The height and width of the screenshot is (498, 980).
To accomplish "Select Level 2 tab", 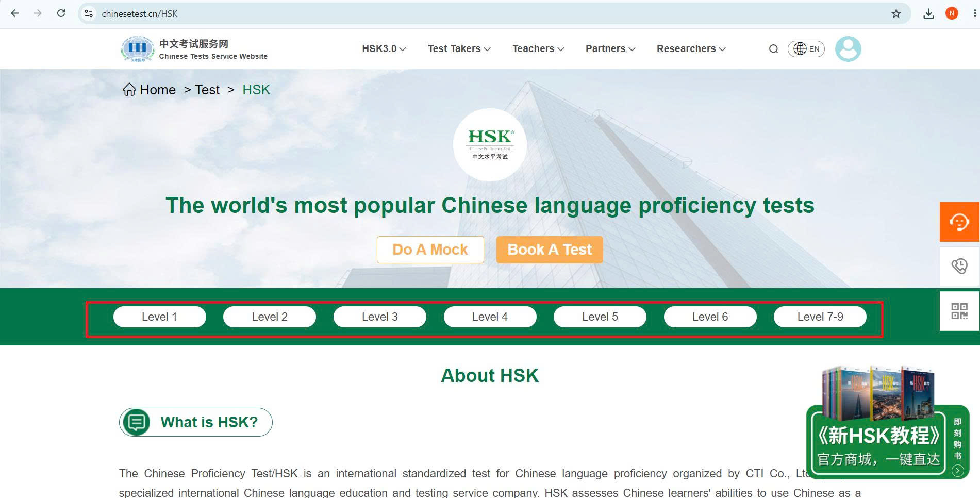I will tap(270, 317).
